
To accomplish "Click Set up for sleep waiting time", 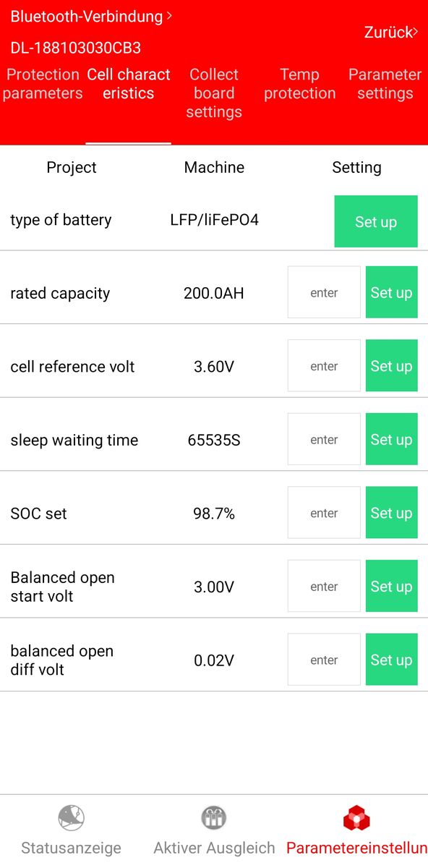I will pos(392,439).
